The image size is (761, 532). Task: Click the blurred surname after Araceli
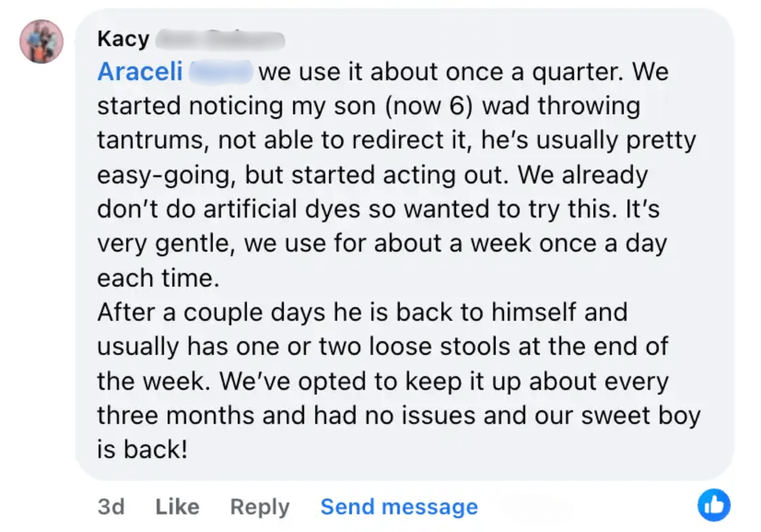tap(221, 72)
